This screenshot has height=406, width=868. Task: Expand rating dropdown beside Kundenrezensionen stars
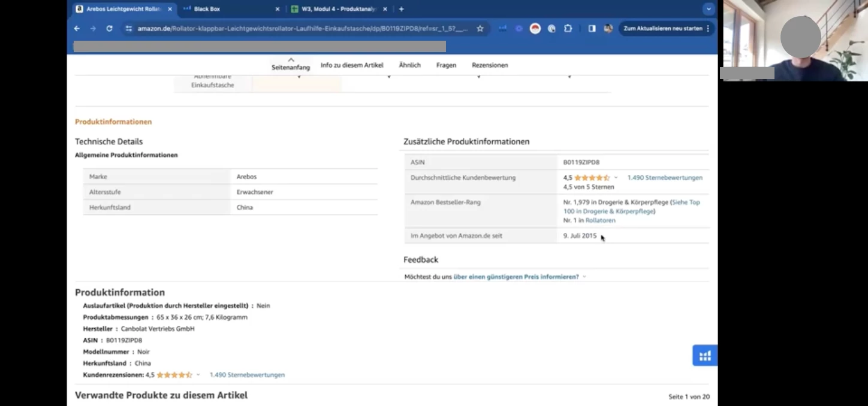pyautogui.click(x=198, y=375)
